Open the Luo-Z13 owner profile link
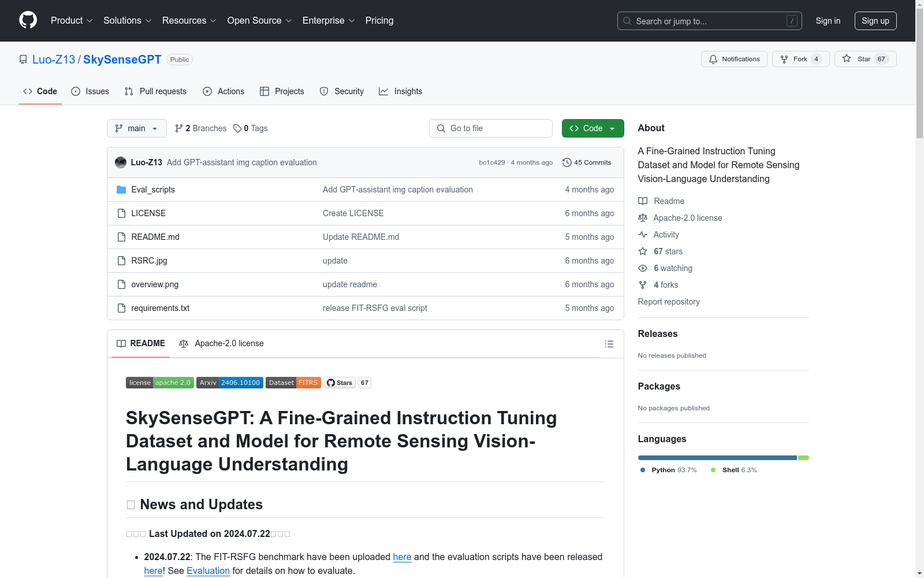 [54, 60]
